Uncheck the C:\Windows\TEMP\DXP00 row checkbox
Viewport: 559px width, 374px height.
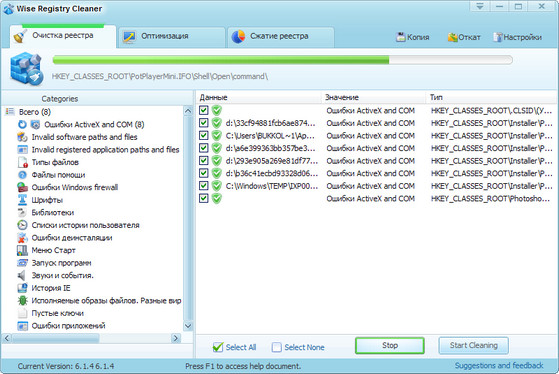pos(204,185)
